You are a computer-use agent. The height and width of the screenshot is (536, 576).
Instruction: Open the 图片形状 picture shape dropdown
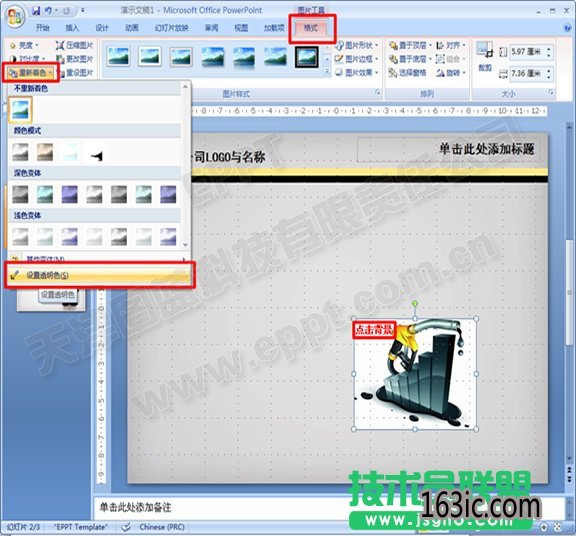click(x=356, y=45)
